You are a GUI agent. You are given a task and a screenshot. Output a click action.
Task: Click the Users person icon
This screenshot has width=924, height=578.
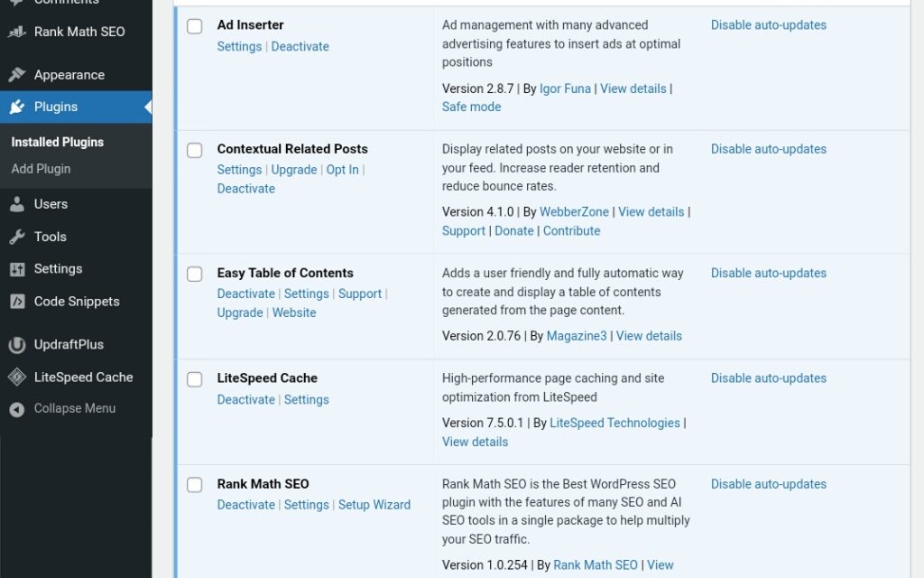16,204
